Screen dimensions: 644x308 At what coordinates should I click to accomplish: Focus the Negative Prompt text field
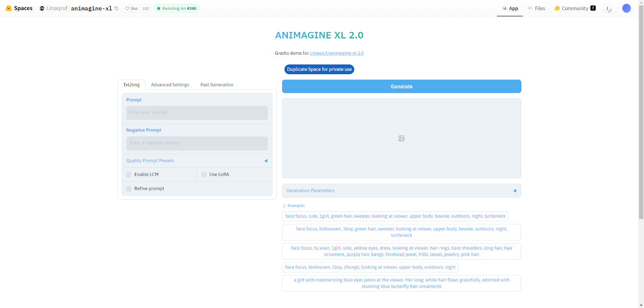coord(197,144)
